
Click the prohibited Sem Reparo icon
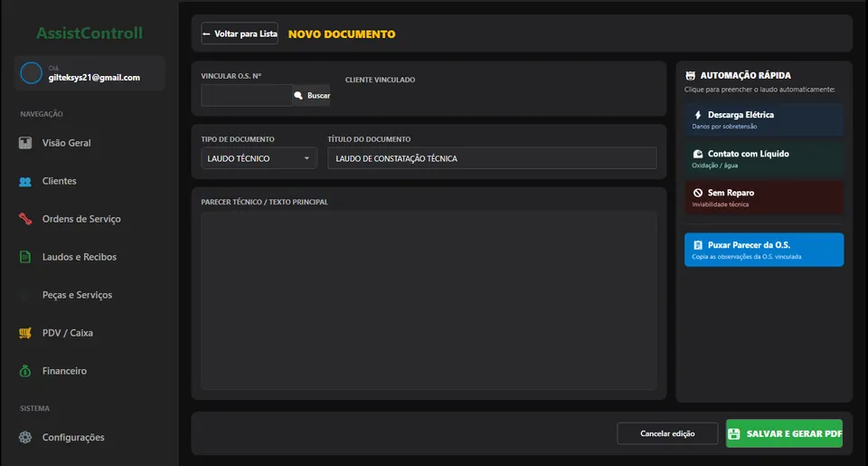[x=697, y=193]
